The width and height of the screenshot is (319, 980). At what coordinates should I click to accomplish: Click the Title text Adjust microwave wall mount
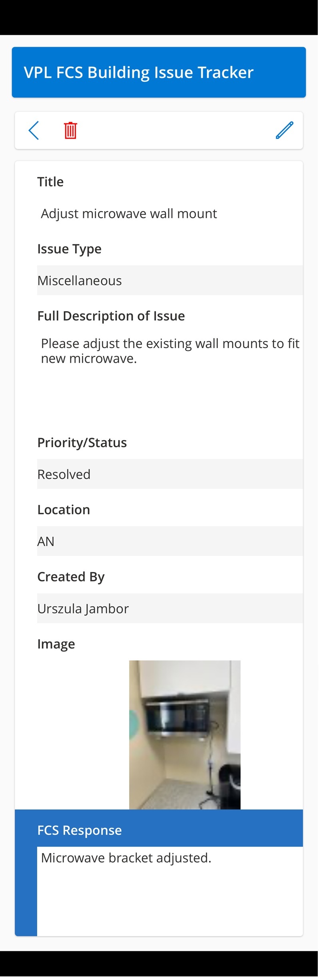129,214
